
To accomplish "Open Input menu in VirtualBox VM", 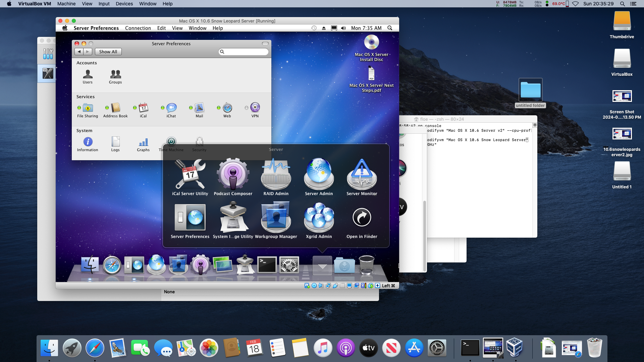I will click(104, 4).
